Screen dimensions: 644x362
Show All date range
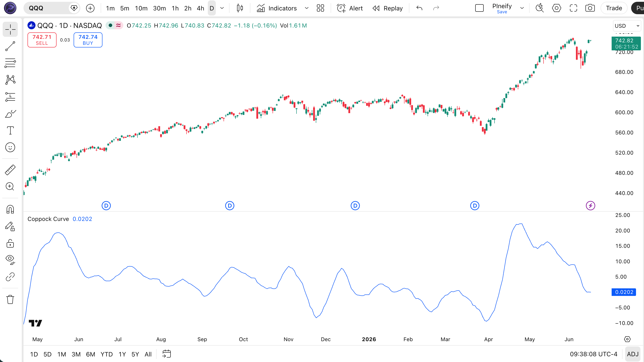coord(148,354)
